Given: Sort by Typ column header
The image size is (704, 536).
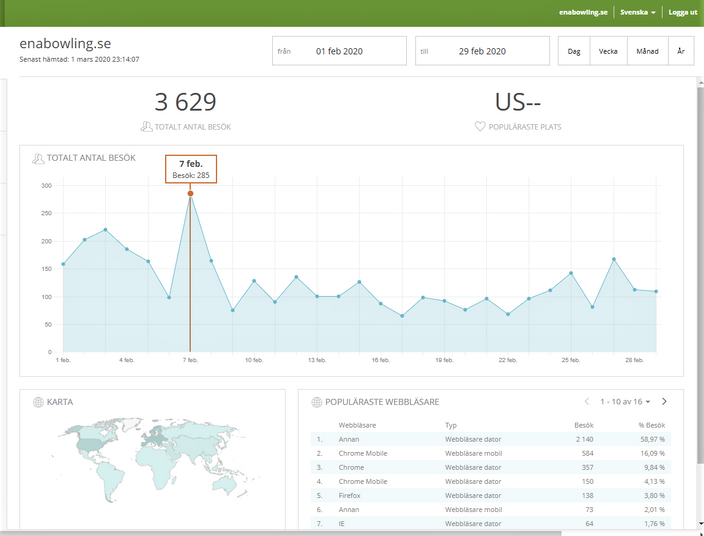Looking at the screenshot, I should click(450, 425).
